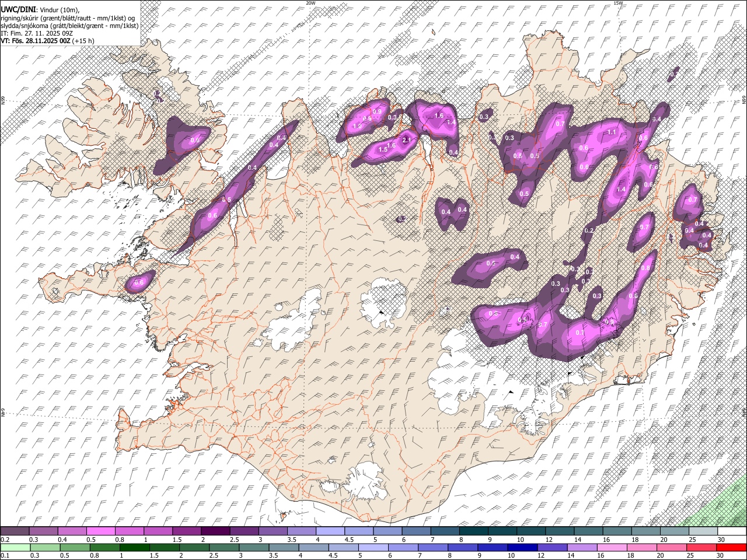This screenshot has width=747, height=560.
Task: Pick the upper legend swatch labelled 6
Action: (x=417, y=531)
